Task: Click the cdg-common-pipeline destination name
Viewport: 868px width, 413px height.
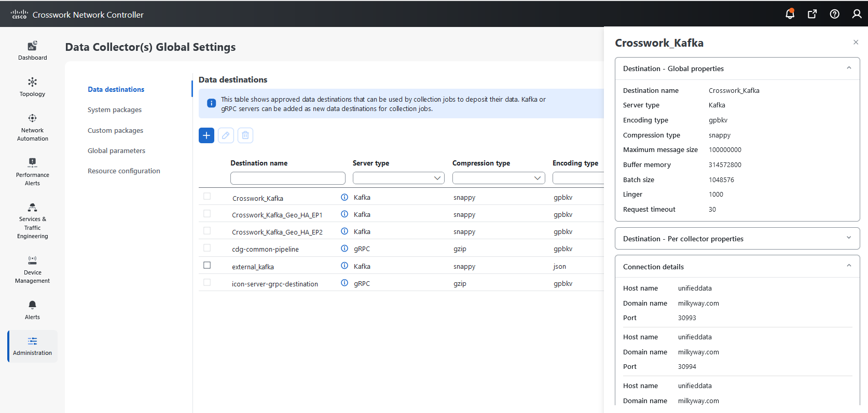Action: (x=265, y=249)
